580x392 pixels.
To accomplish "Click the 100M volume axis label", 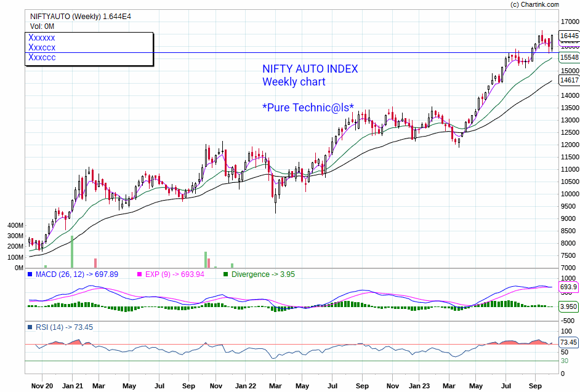I will pyautogui.click(x=15, y=257).
